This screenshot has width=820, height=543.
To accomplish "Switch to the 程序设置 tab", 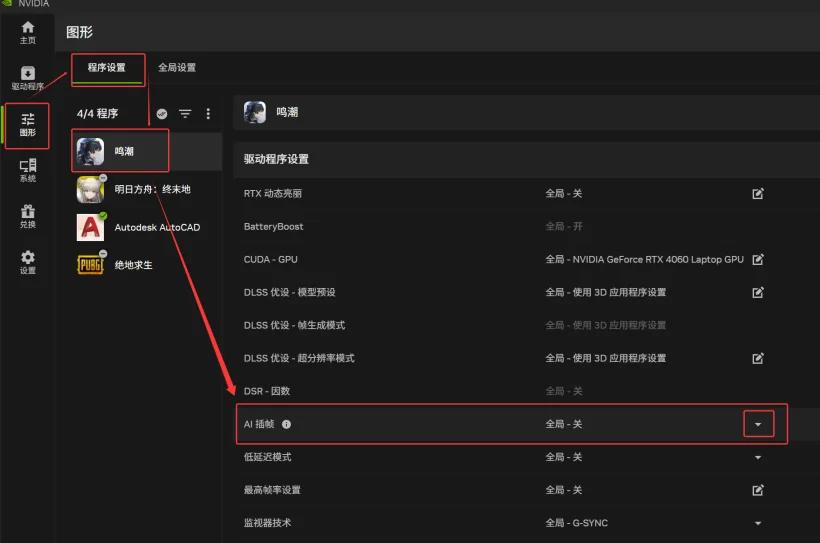I will click(107, 67).
